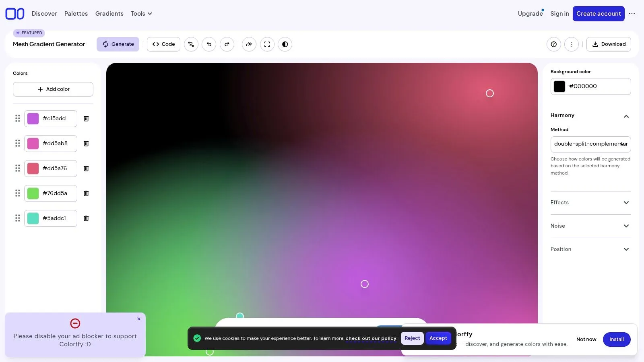Share the current mesh gradient
The height and width of the screenshot is (362, 644).
(249, 44)
